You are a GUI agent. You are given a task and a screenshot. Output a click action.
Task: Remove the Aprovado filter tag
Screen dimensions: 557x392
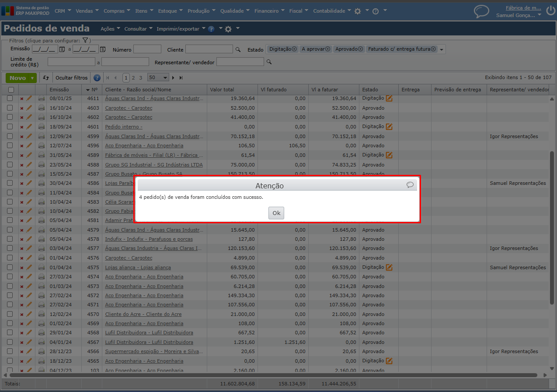[360, 49]
